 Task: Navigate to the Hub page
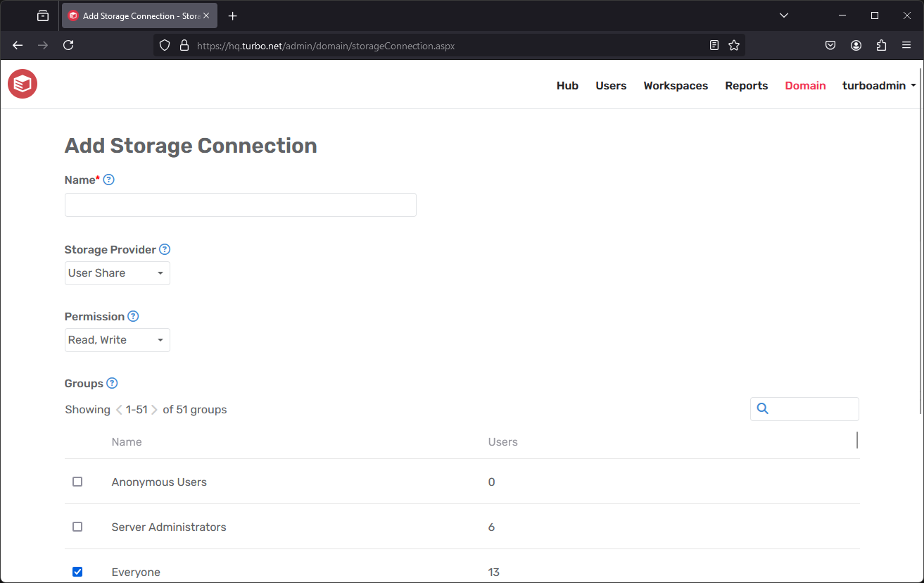coord(567,85)
